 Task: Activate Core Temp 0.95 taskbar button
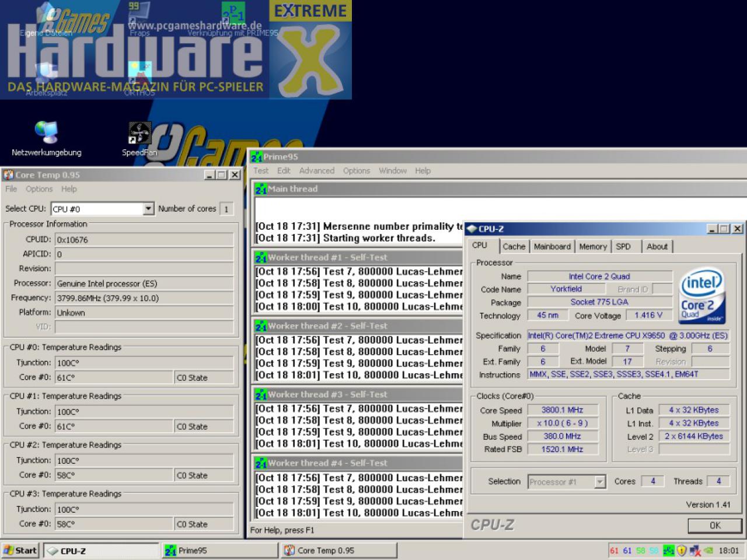pos(338,550)
